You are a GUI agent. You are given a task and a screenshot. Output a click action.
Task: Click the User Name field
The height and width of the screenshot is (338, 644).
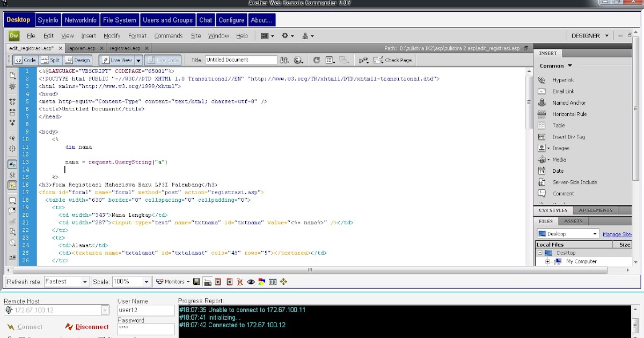coord(146,310)
